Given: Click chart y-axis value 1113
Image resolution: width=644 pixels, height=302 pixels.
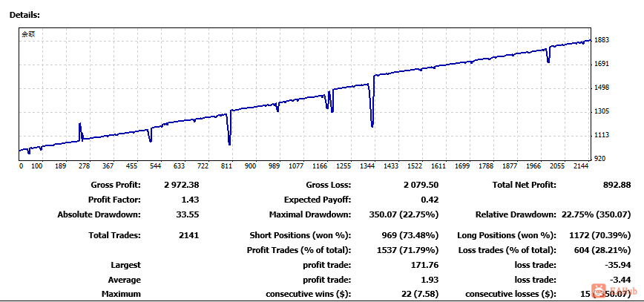Looking at the screenshot, I should coord(601,136).
